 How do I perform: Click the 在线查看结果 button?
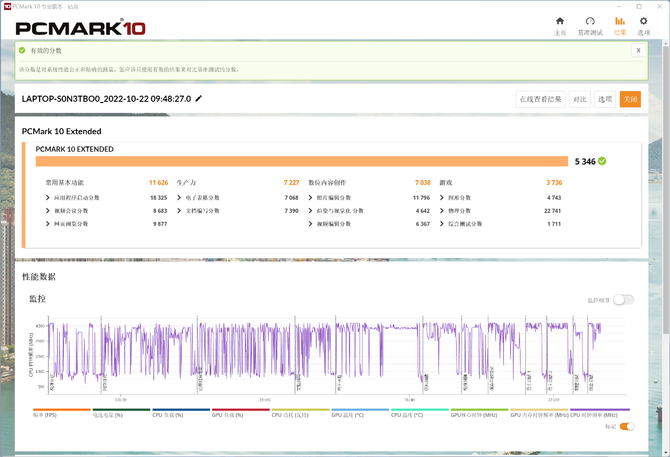point(541,99)
